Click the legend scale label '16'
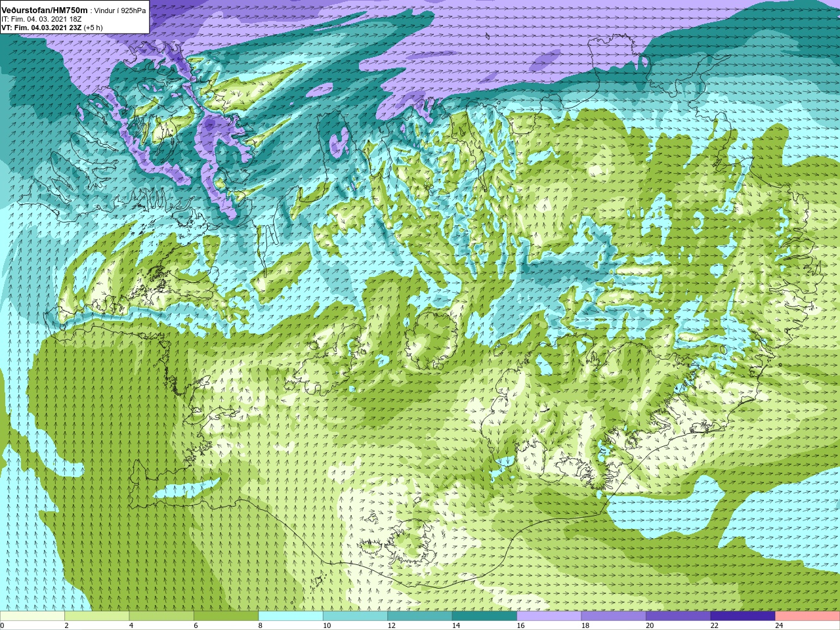Viewport: 840px width, 630px height. point(520,625)
